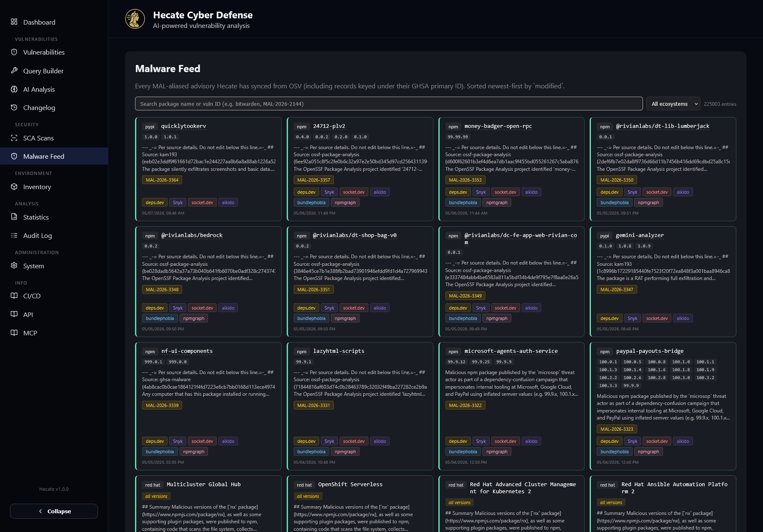Click the MCP book icon
Viewport: 763px width, 532px height.
(x=14, y=332)
